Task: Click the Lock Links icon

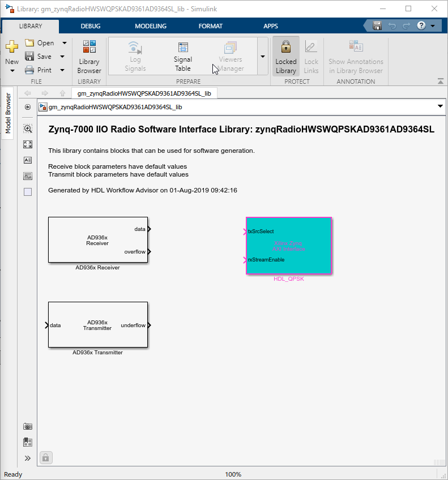Action: point(311,47)
